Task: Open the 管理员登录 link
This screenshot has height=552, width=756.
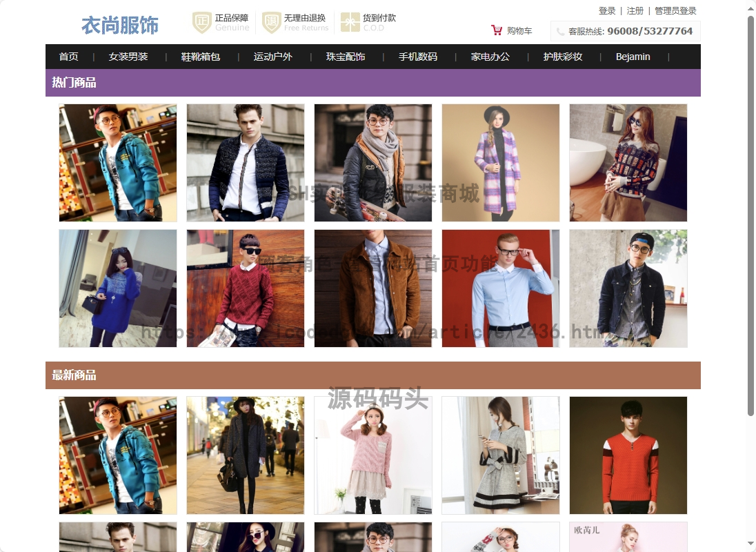Action: click(x=675, y=10)
